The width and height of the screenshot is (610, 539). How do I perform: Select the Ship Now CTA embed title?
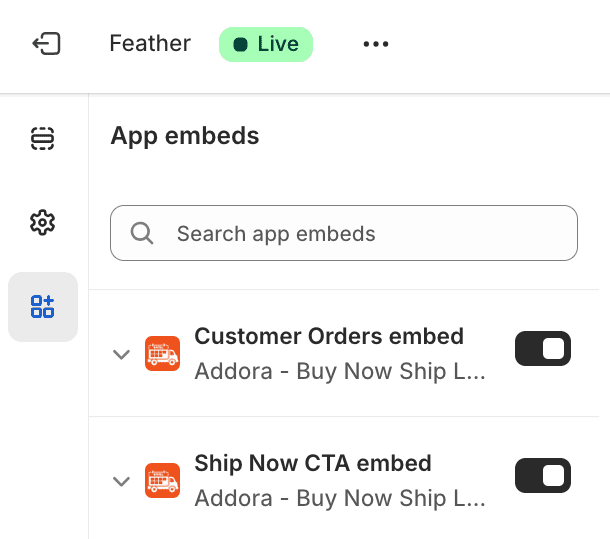pyautogui.click(x=313, y=463)
